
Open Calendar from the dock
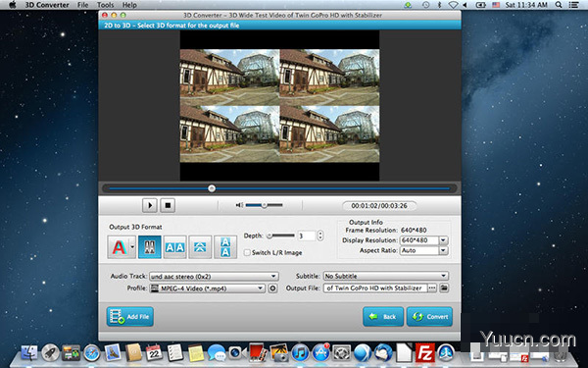154,353
